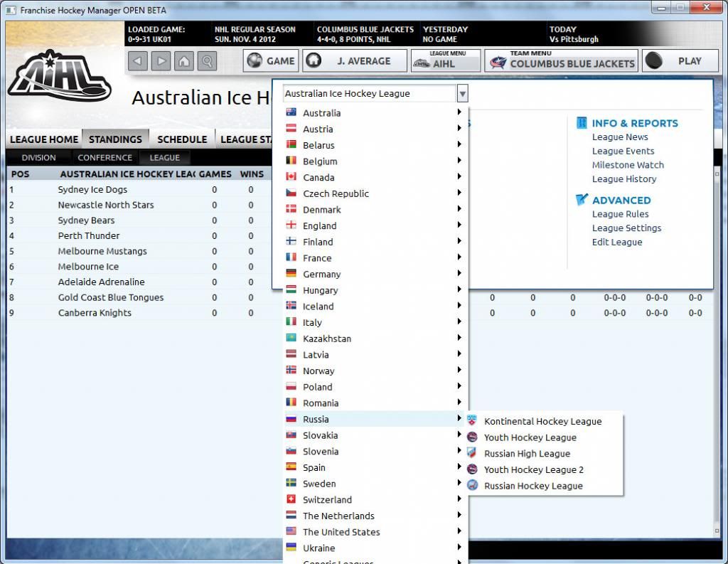728x564 pixels.
Task: Click the Russian High League logo icon
Action: click(472, 453)
